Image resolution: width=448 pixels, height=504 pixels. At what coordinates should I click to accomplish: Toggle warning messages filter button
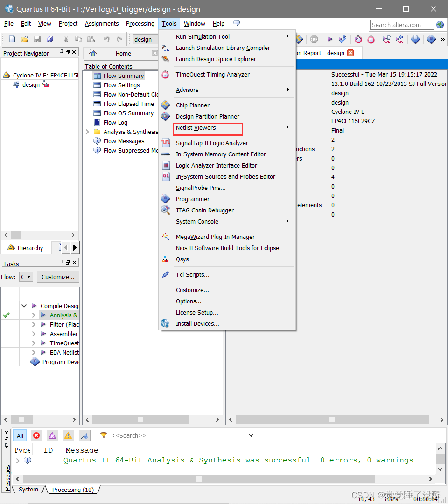click(68, 435)
